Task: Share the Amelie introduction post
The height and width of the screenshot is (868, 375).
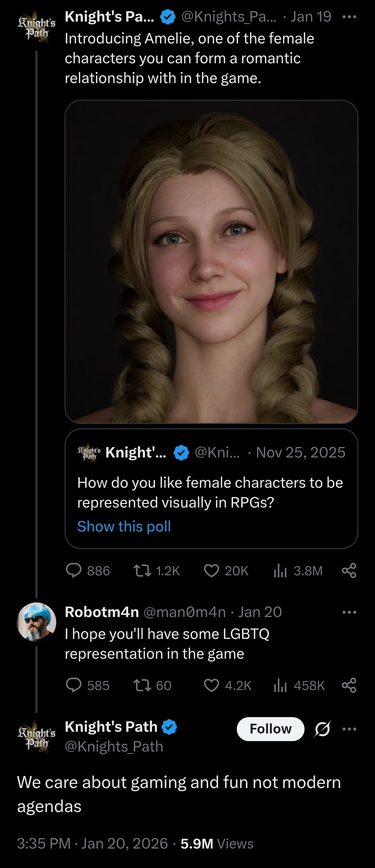Action: 349,570
